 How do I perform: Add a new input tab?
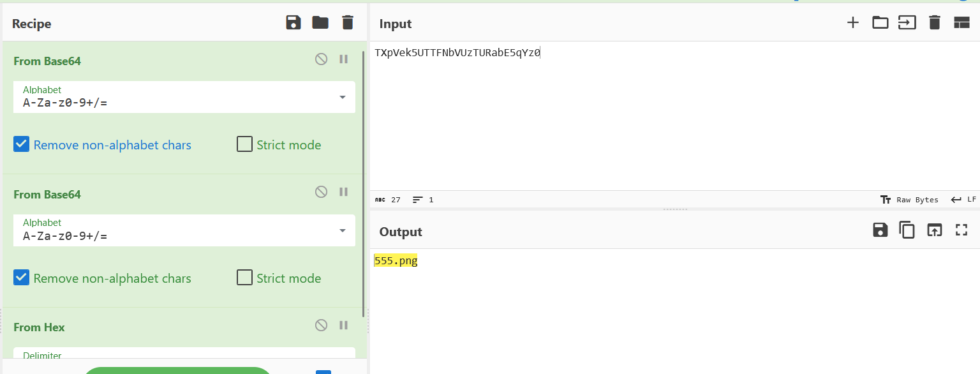point(852,23)
